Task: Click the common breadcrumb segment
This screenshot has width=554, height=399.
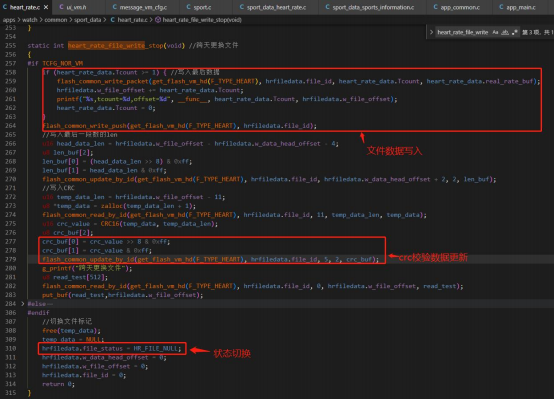Action: click(55, 20)
